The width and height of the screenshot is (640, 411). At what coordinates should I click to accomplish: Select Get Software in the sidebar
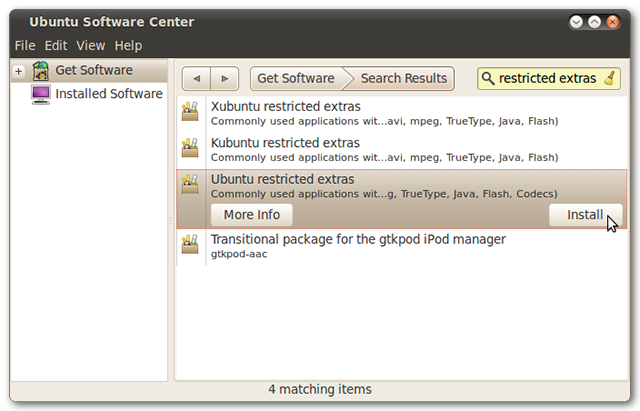pyautogui.click(x=89, y=71)
